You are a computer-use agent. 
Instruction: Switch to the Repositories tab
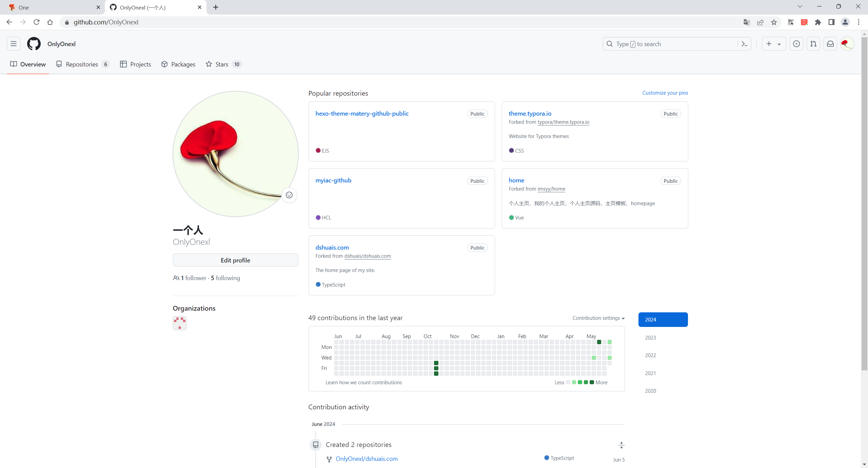[82, 64]
